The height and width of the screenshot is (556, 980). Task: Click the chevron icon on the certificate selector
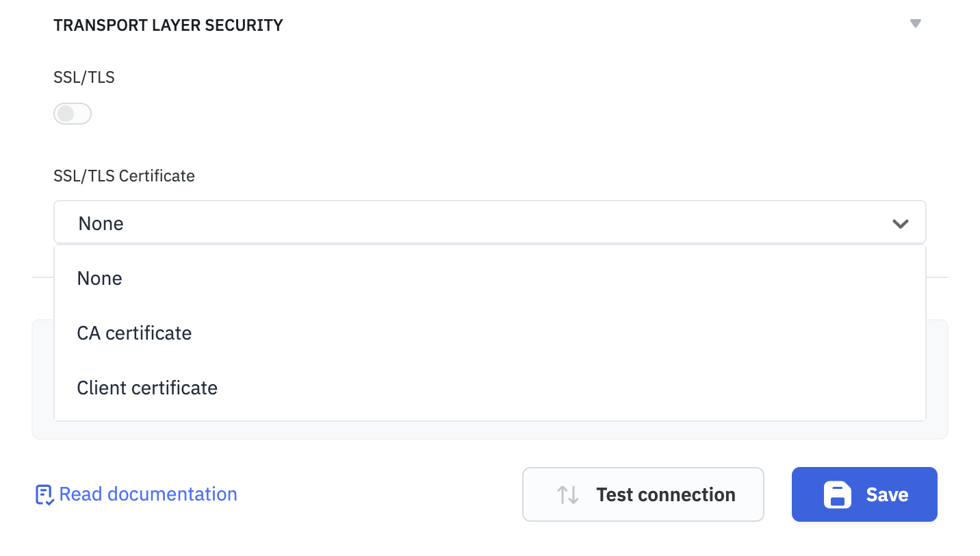(x=901, y=223)
